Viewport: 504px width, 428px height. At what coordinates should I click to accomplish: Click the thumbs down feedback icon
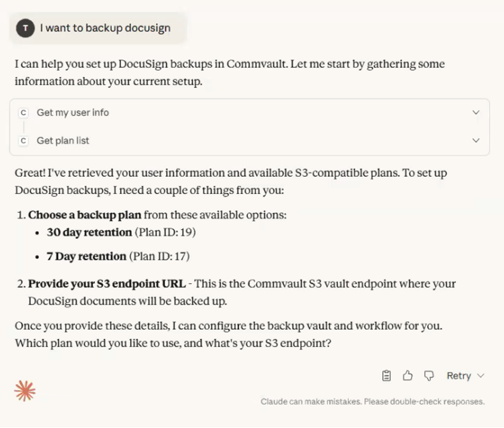429,376
